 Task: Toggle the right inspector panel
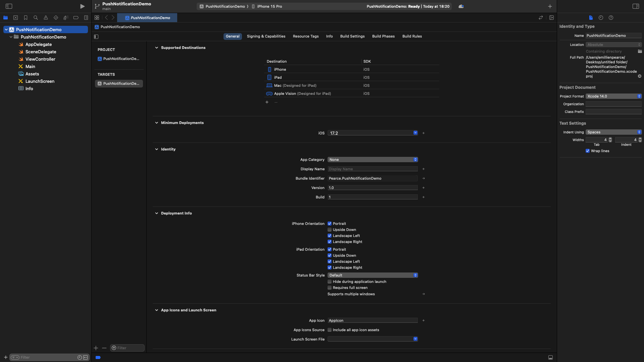(x=636, y=6)
